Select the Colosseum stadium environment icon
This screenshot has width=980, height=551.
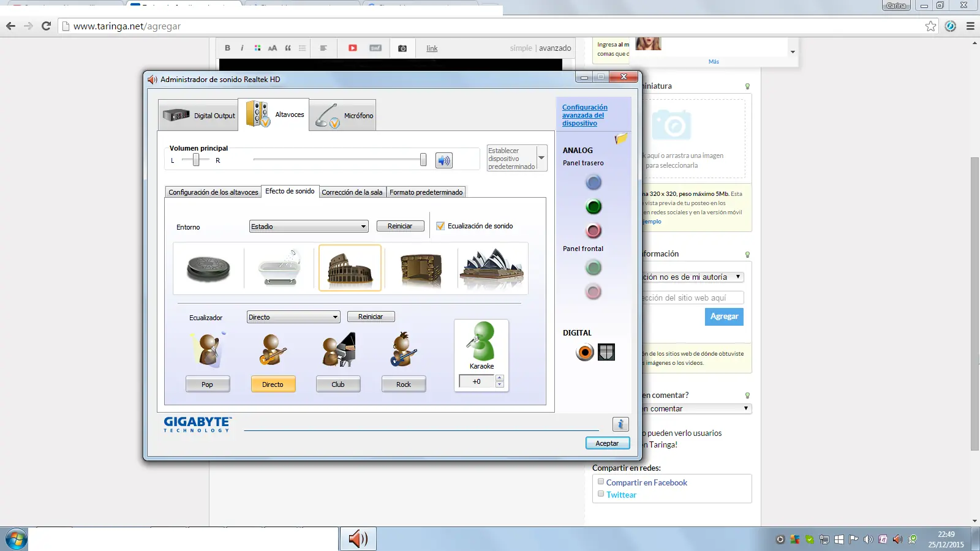point(350,268)
